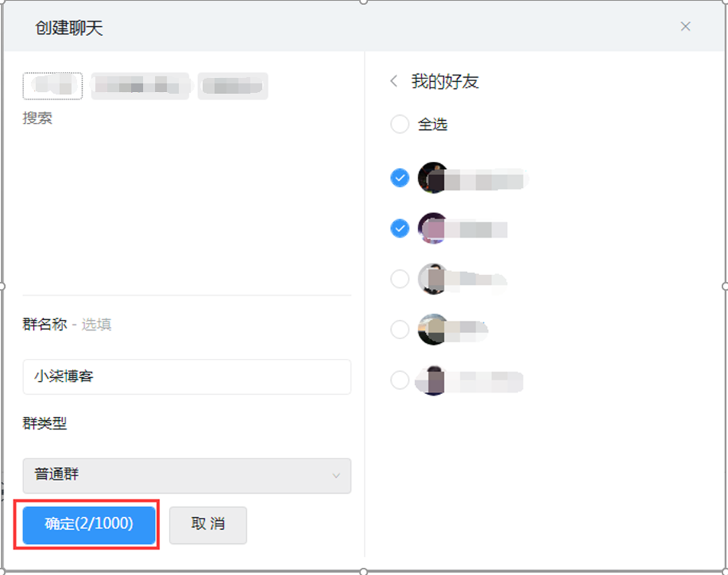Uncheck the first selected friend

tap(400, 178)
